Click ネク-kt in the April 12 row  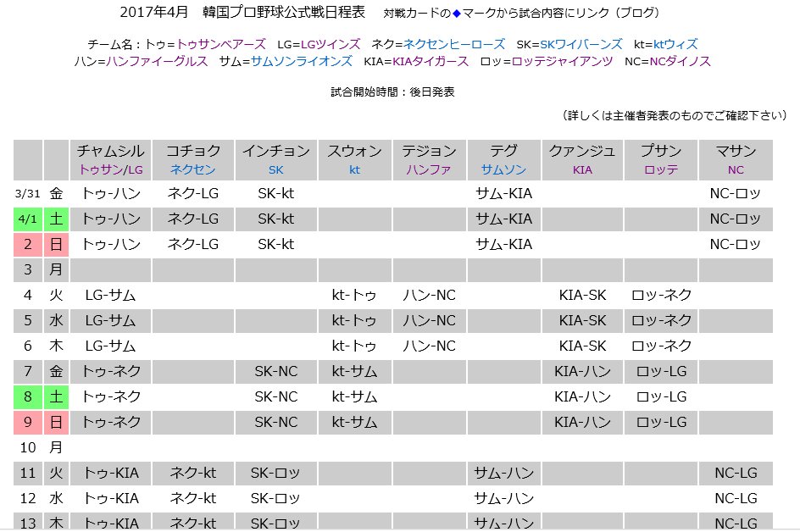[x=193, y=499]
